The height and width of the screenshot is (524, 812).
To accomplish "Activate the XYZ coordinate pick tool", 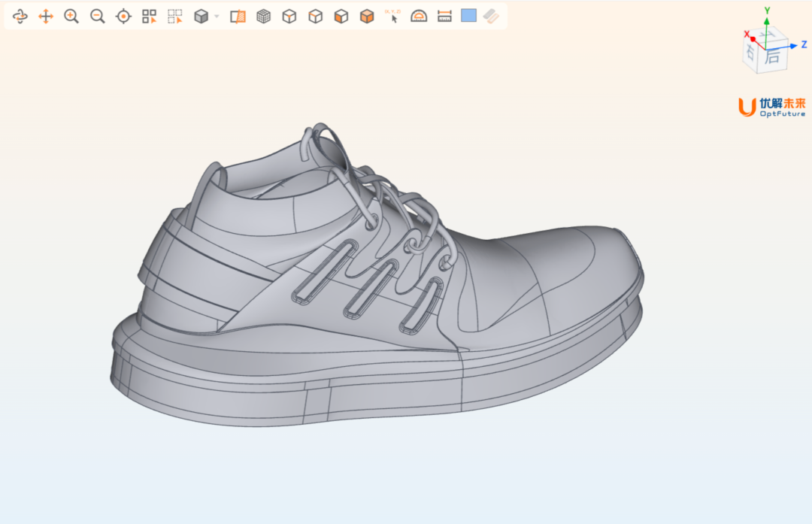I will tap(393, 17).
